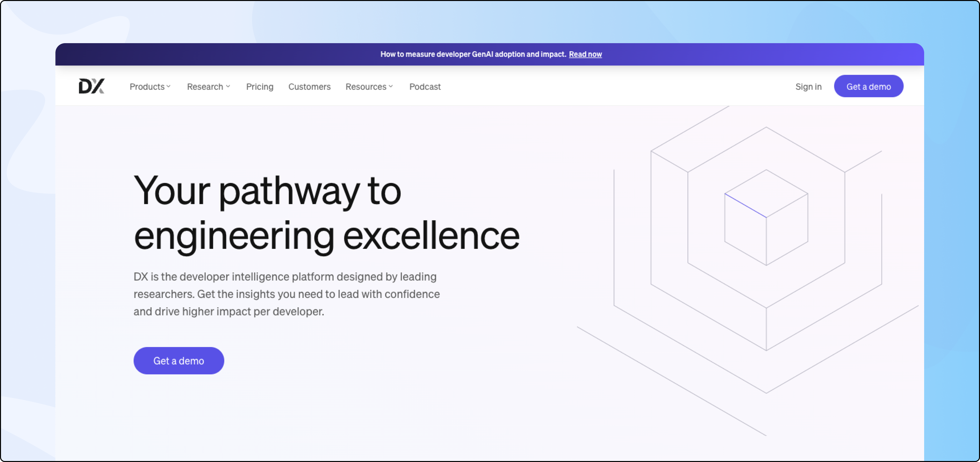Open the Customers page
Image resolution: width=980 pixels, height=462 pixels.
click(309, 87)
